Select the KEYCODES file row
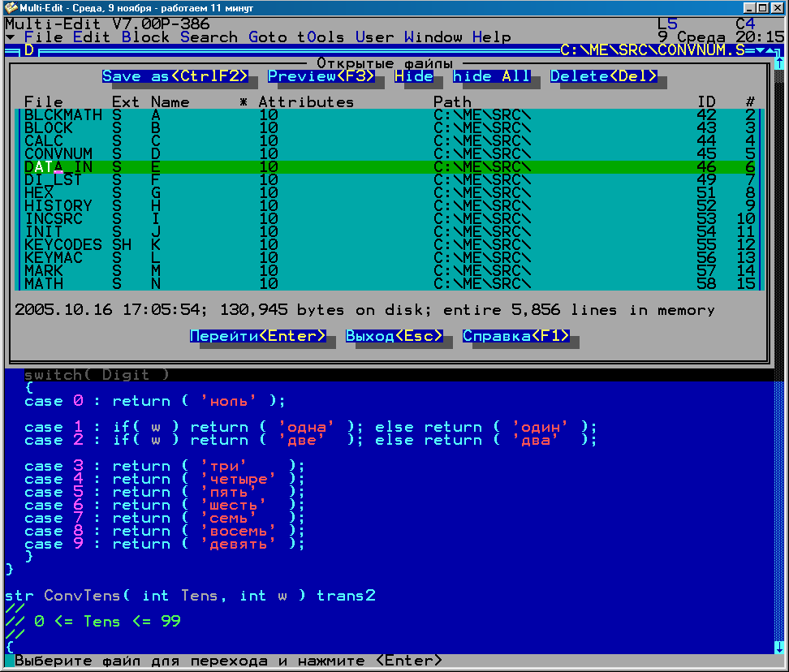The image size is (789, 672). (63, 245)
